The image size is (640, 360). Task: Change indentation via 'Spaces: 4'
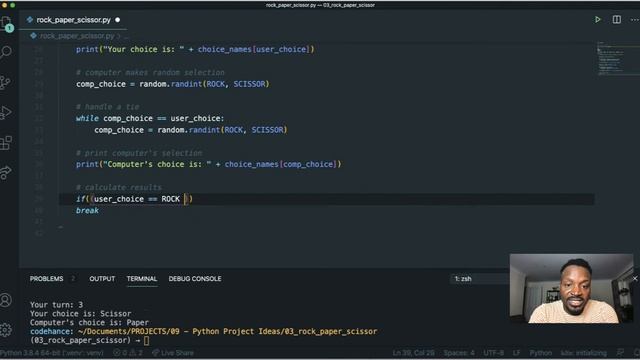(x=459, y=353)
